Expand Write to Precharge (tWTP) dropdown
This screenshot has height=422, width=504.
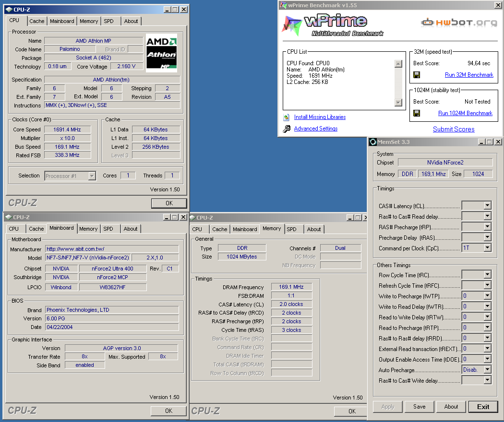point(488,296)
